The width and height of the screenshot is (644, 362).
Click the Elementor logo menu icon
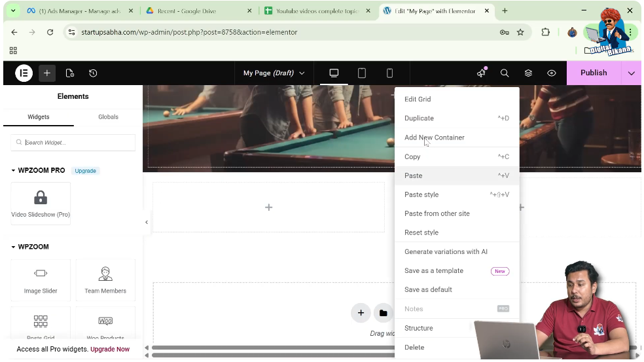click(24, 73)
